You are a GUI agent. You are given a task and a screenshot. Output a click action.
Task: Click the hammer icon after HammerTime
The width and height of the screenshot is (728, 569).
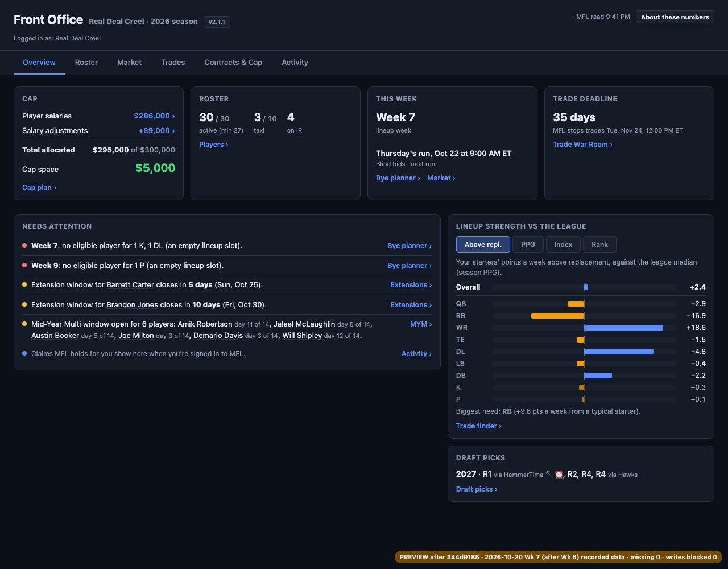pos(548,473)
